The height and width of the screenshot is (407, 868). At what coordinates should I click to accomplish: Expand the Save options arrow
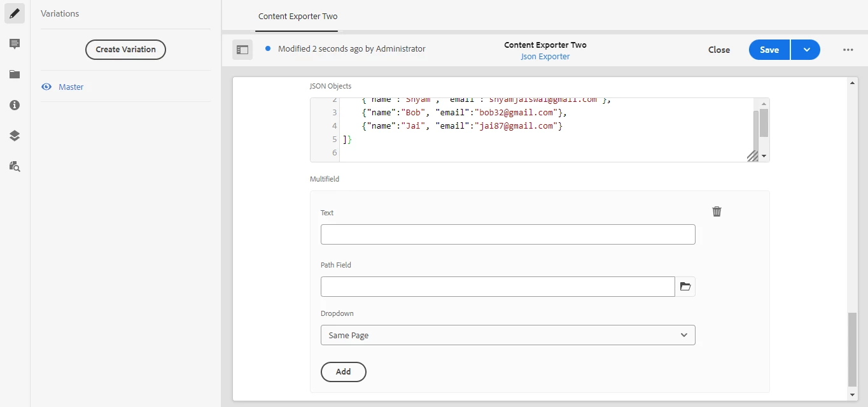(x=806, y=50)
